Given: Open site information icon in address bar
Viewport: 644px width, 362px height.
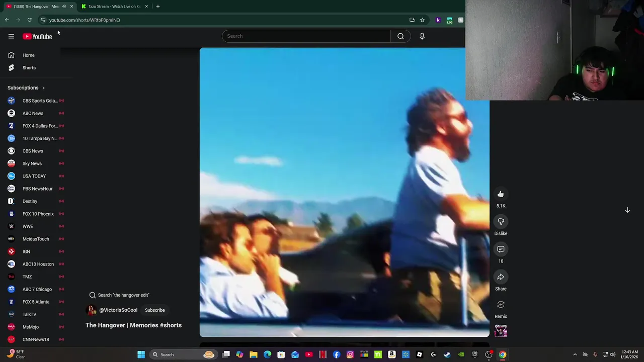Looking at the screenshot, I should tap(43, 20).
